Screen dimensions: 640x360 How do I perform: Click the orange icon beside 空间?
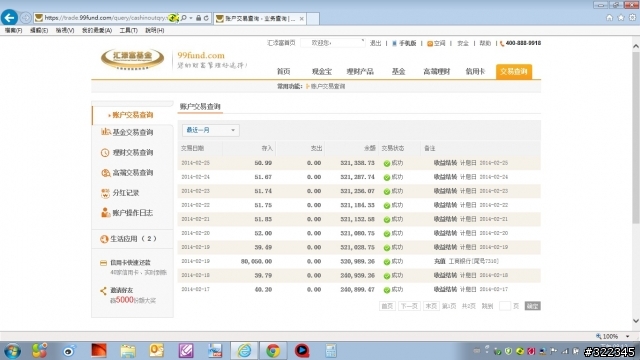pos(430,43)
